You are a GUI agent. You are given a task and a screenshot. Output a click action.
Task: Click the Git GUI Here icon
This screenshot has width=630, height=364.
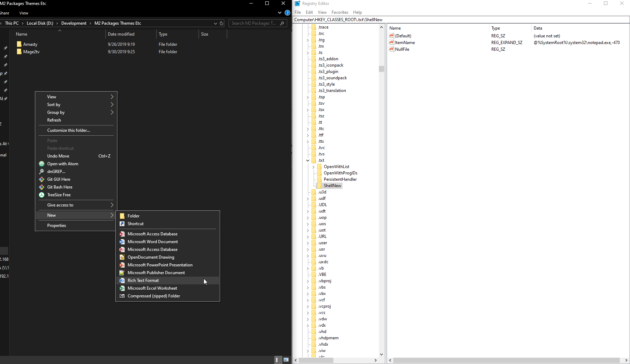coord(42,179)
